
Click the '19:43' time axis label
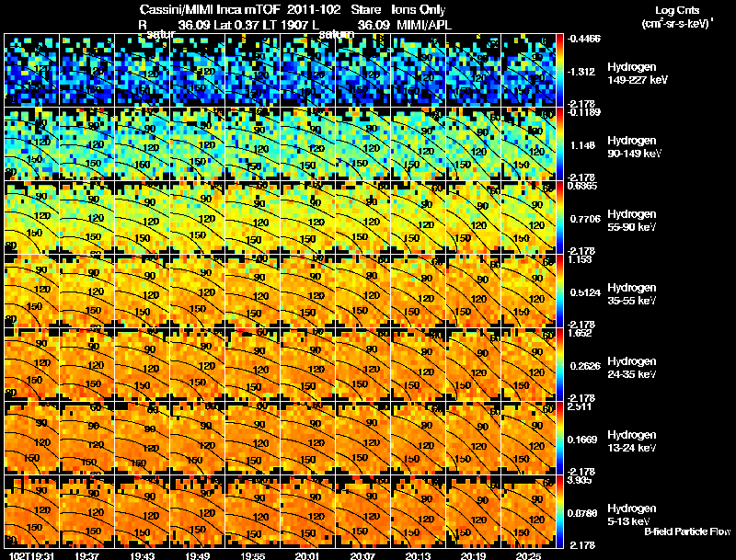(x=143, y=556)
